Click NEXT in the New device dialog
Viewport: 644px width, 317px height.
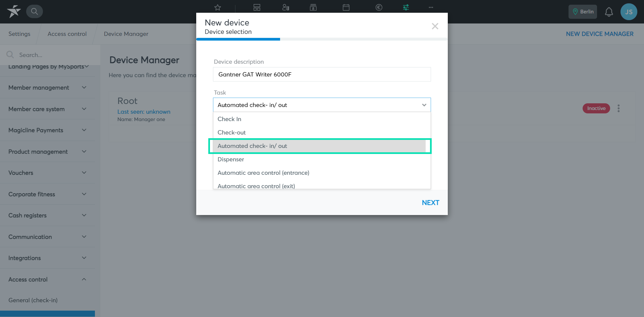pos(430,203)
